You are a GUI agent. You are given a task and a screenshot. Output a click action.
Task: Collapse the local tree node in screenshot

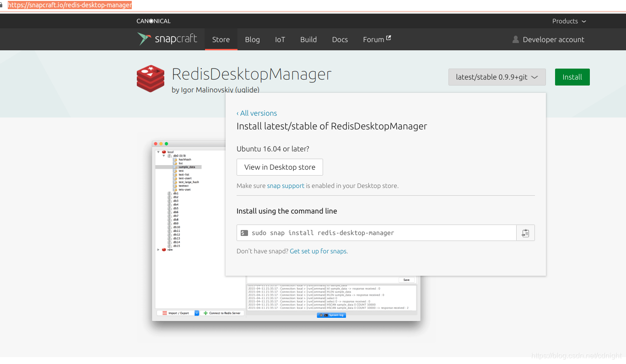(x=158, y=152)
